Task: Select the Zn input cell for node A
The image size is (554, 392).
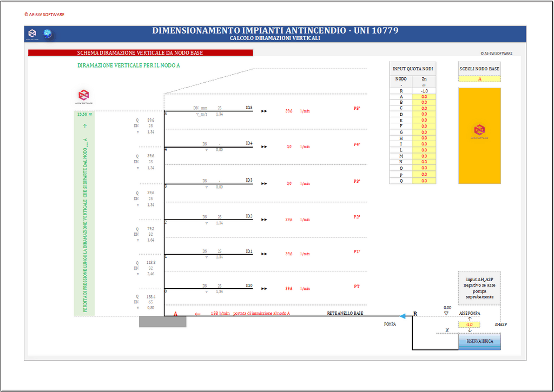Action: click(x=424, y=96)
